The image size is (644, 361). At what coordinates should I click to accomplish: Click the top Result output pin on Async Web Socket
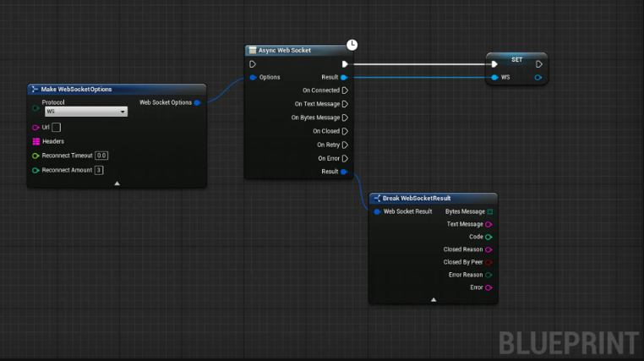tap(344, 77)
